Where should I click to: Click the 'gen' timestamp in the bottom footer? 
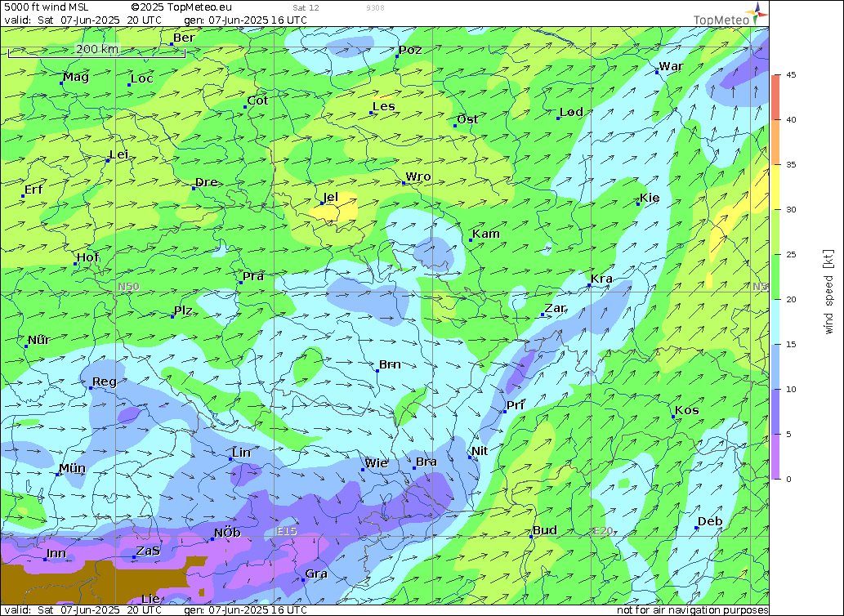(245, 610)
